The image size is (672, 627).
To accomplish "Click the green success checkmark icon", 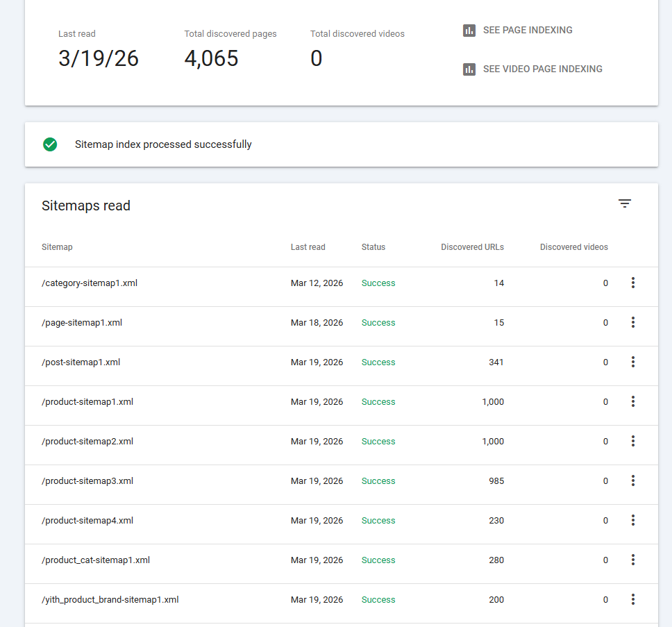I will [50, 144].
